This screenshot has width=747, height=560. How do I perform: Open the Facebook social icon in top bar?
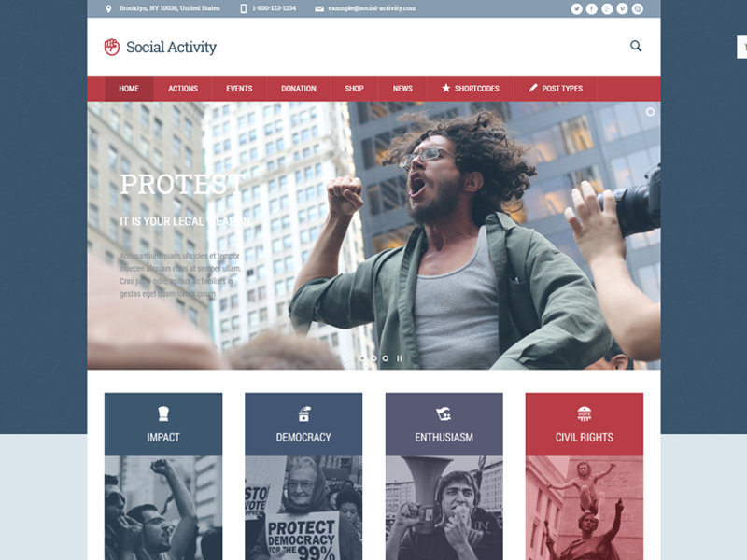(x=592, y=9)
